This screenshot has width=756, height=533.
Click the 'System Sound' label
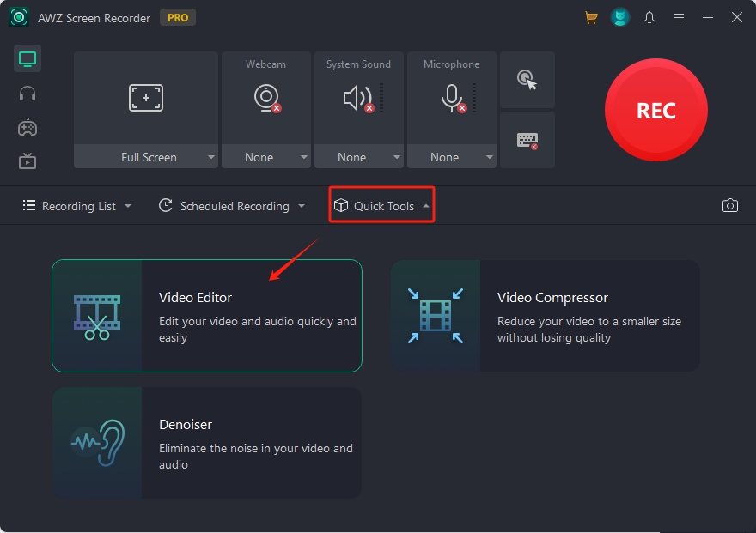point(358,64)
